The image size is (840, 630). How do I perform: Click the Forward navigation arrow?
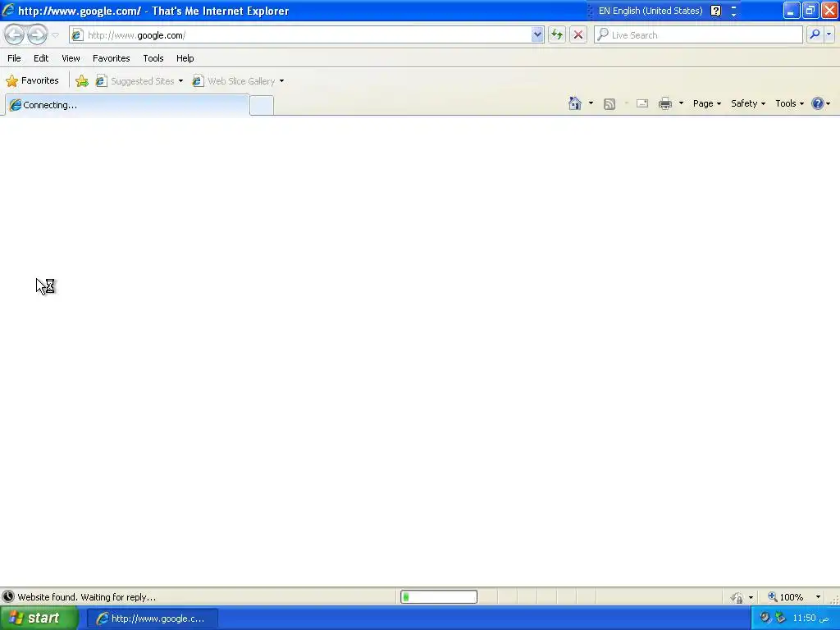[37, 34]
